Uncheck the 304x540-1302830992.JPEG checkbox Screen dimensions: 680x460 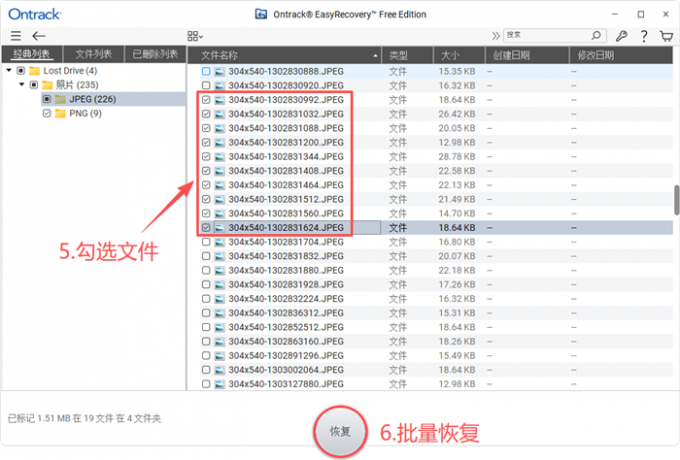(206, 100)
